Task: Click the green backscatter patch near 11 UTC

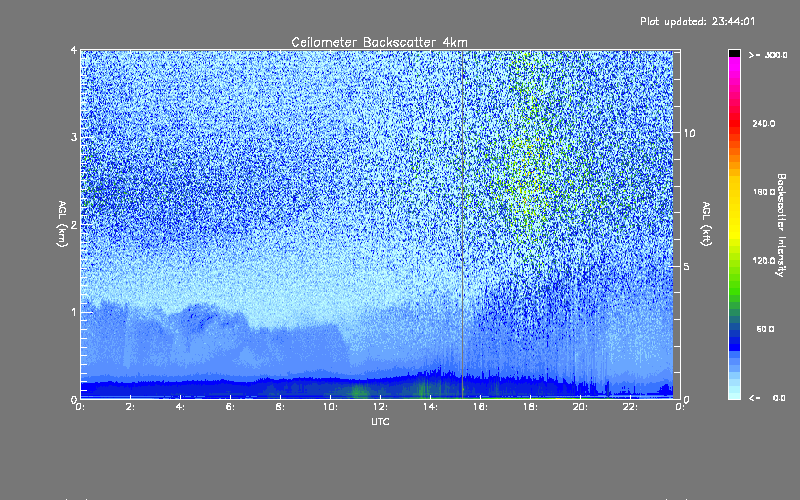Action: click(x=360, y=391)
